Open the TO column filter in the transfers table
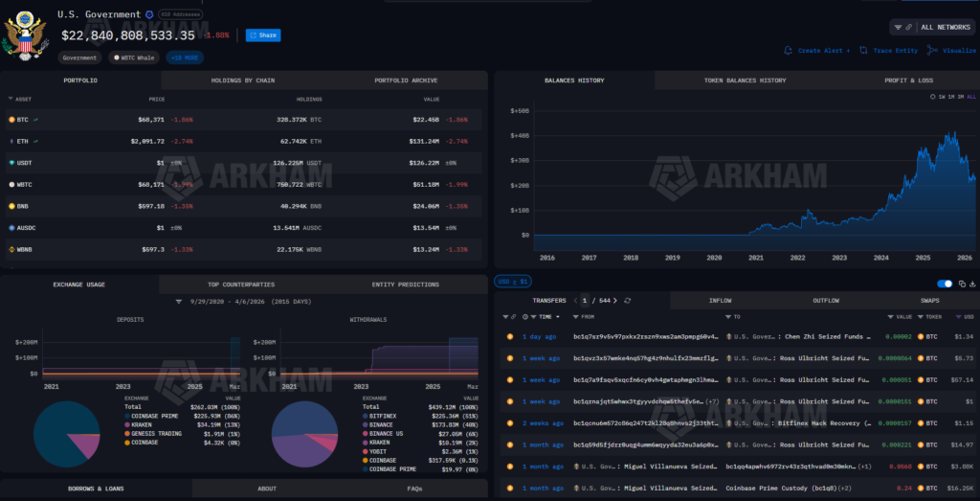980x501 pixels. point(728,317)
